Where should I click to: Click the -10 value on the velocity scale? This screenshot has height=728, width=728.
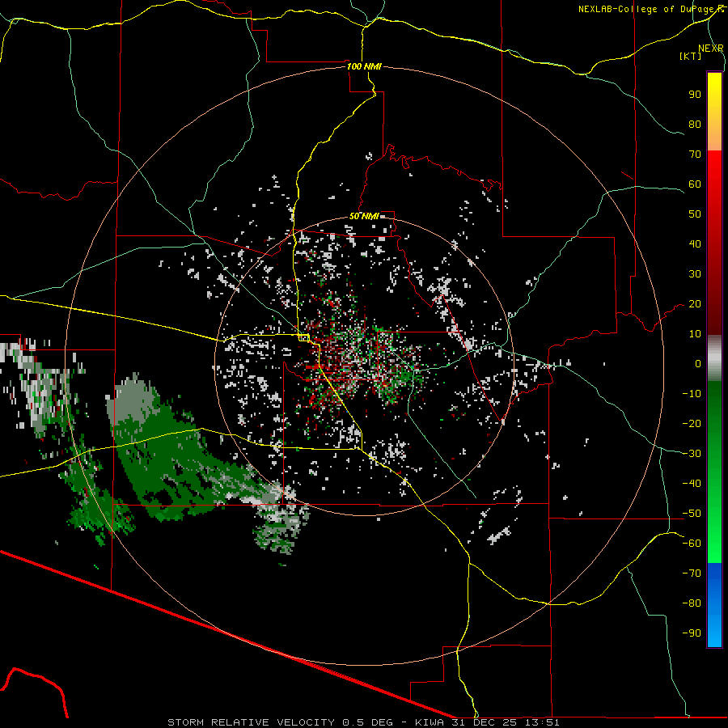point(692,394)
